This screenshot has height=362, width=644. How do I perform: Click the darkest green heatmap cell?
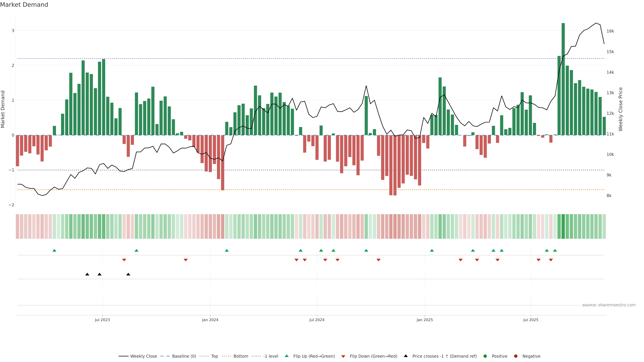pos(563,226)
